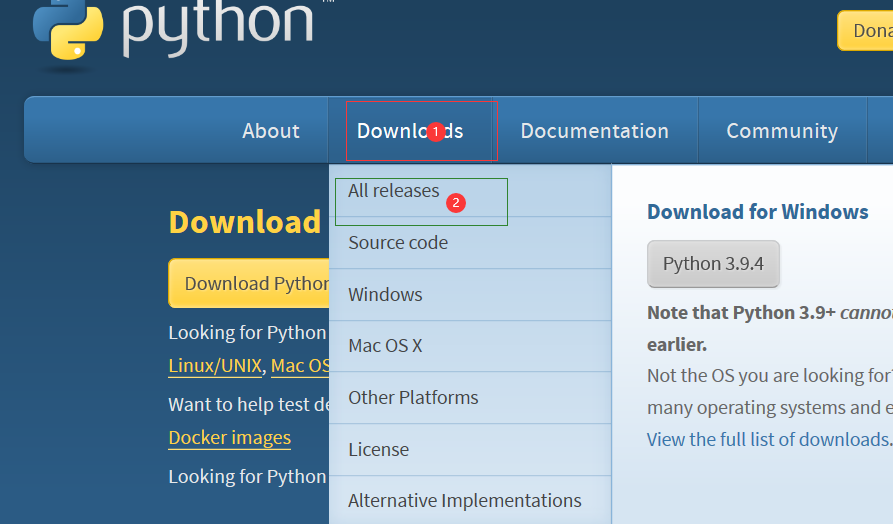Follow the Mac OS link
The height and width of the screenshot is (524, 893).
300,366
